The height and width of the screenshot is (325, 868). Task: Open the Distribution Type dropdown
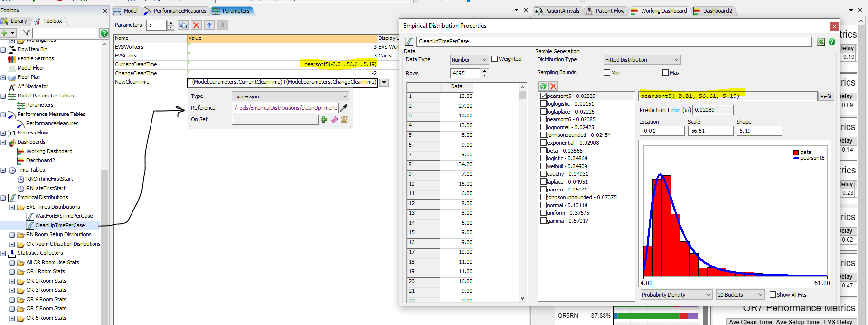(x=642, y=60)
